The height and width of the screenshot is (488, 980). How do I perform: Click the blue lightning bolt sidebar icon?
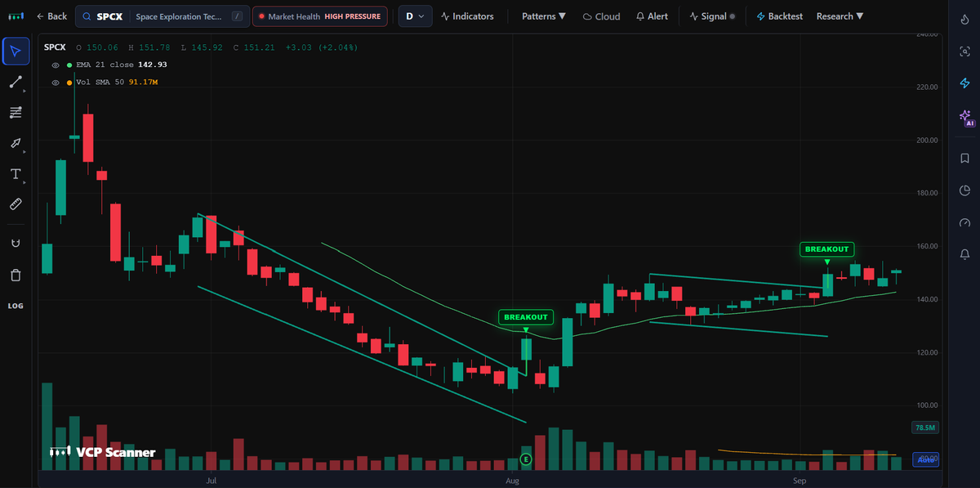964,83
